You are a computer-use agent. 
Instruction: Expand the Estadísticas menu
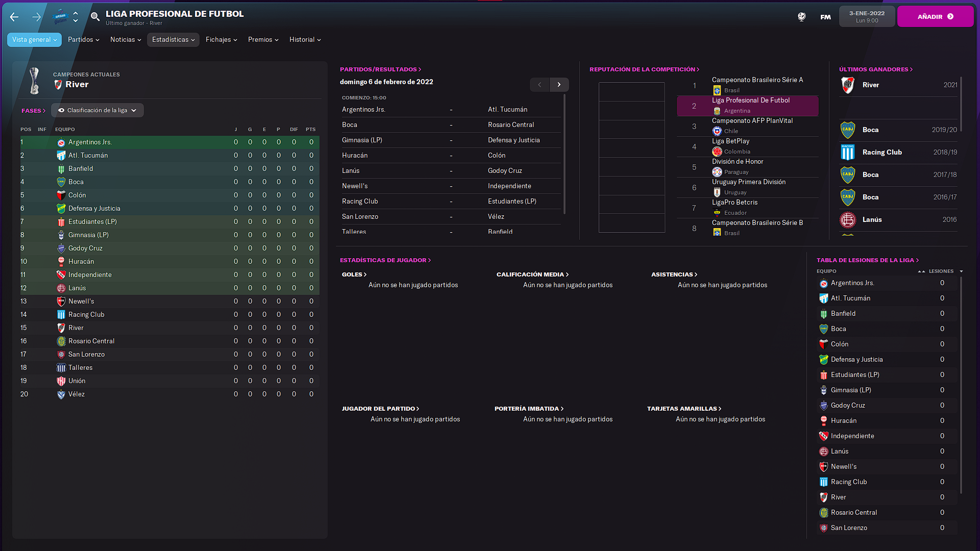pos(173,40)
